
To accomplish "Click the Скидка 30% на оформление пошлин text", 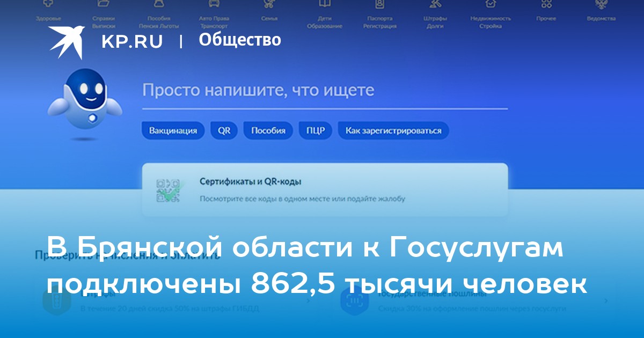I will pyautogui.click(x=472, y=309).
